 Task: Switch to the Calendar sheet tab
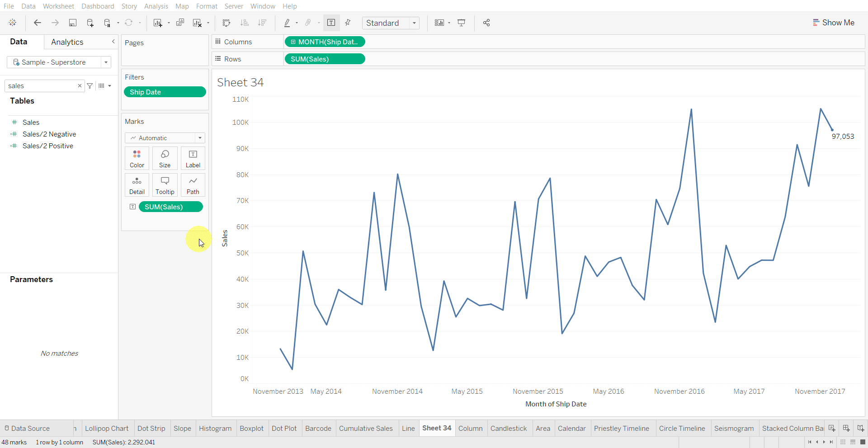tap(571, 429)
